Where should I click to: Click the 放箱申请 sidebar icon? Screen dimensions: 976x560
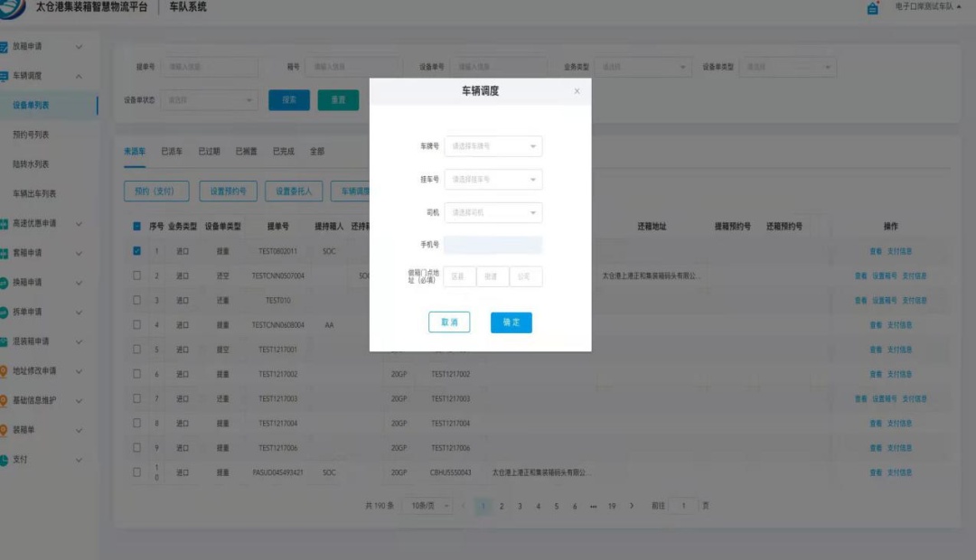click(3, 47)
